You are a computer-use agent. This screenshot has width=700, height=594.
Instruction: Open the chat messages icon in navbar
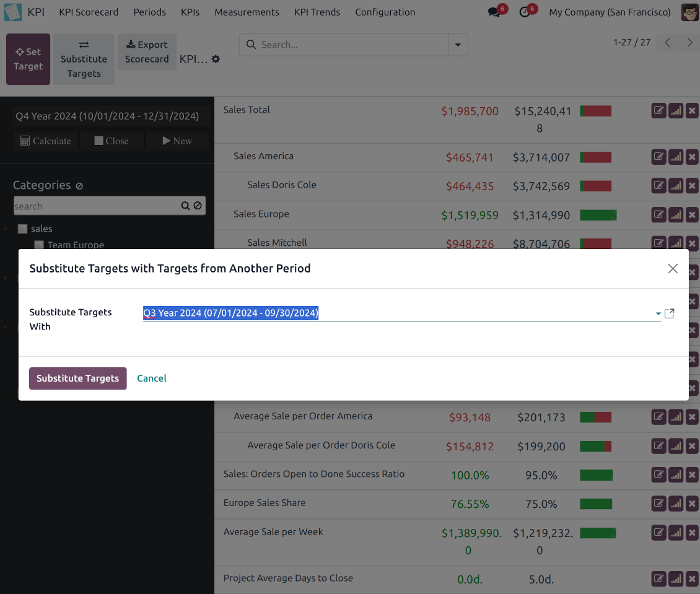point(494,12)
